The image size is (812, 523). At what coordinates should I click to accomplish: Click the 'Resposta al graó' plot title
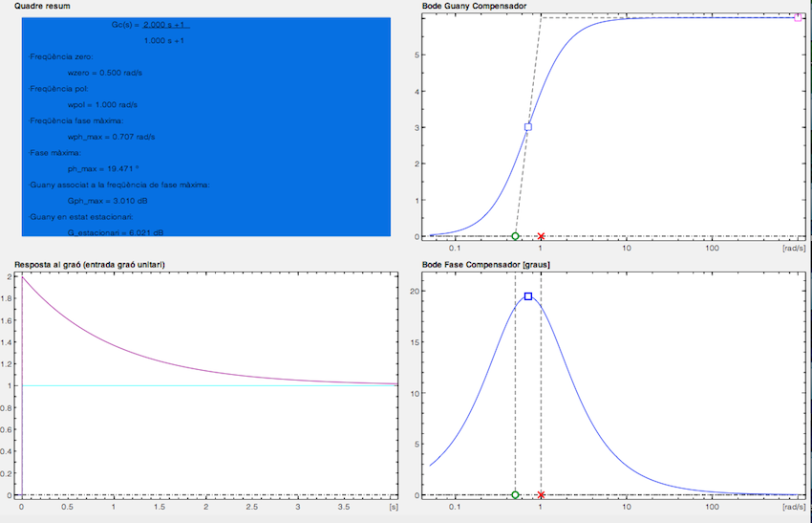click(90, 264)
